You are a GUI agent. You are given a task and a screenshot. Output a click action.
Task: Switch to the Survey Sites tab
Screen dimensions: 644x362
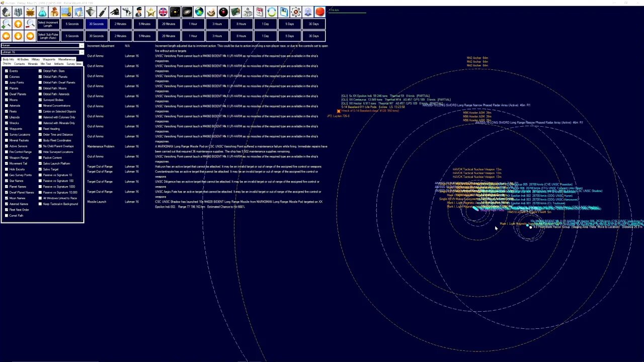click(74, 64)
